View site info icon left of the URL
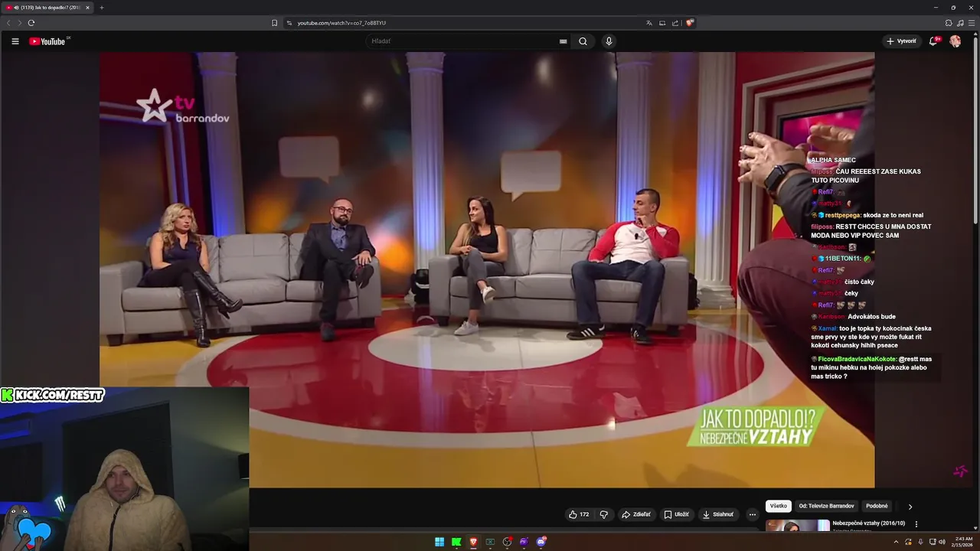 289,23
